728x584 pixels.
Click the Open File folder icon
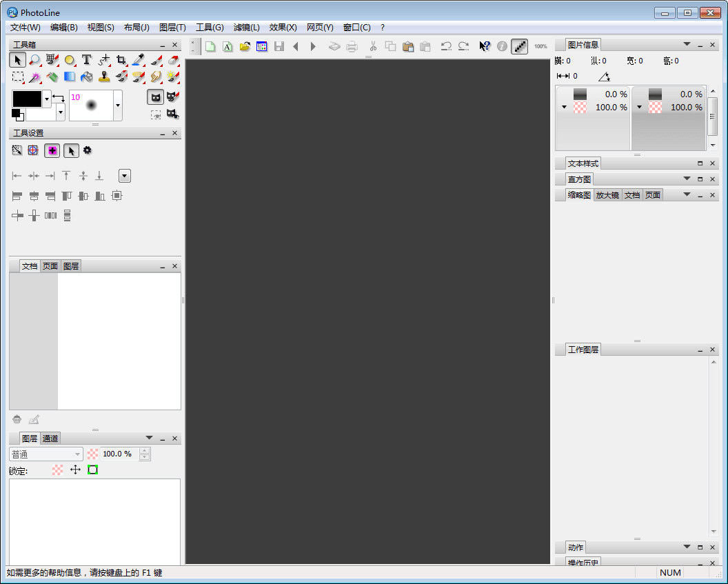click(x=245, y=46)
